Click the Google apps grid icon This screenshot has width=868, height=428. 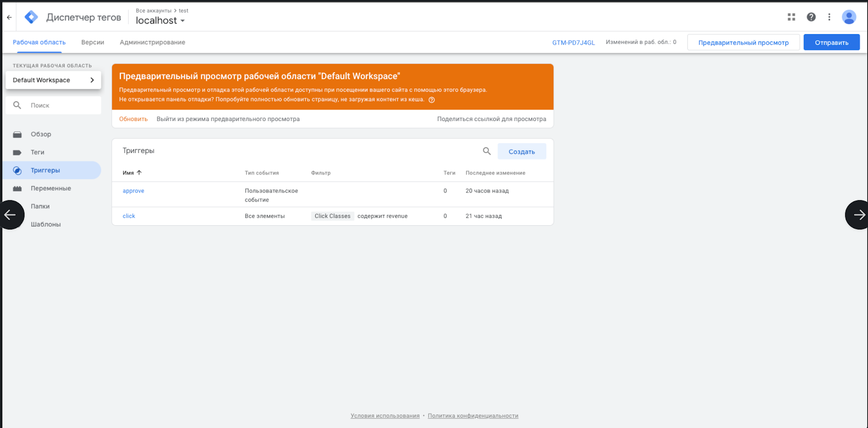tap(792, 17)
